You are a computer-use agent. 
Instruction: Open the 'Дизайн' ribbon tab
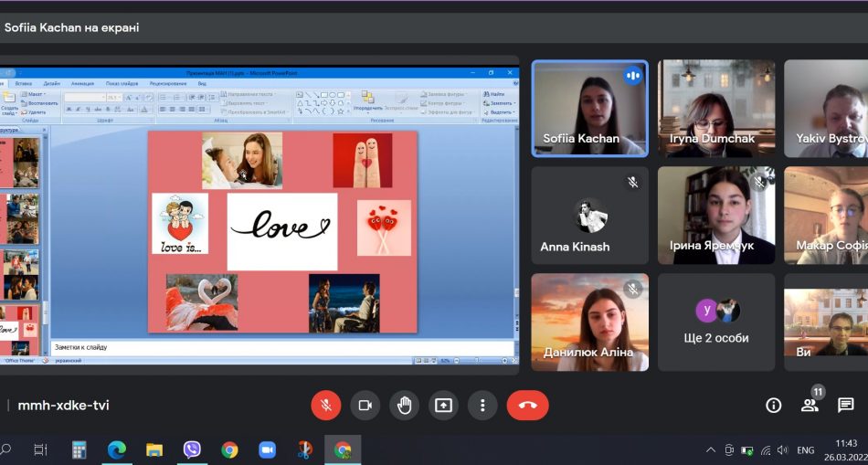pos(51,83)
